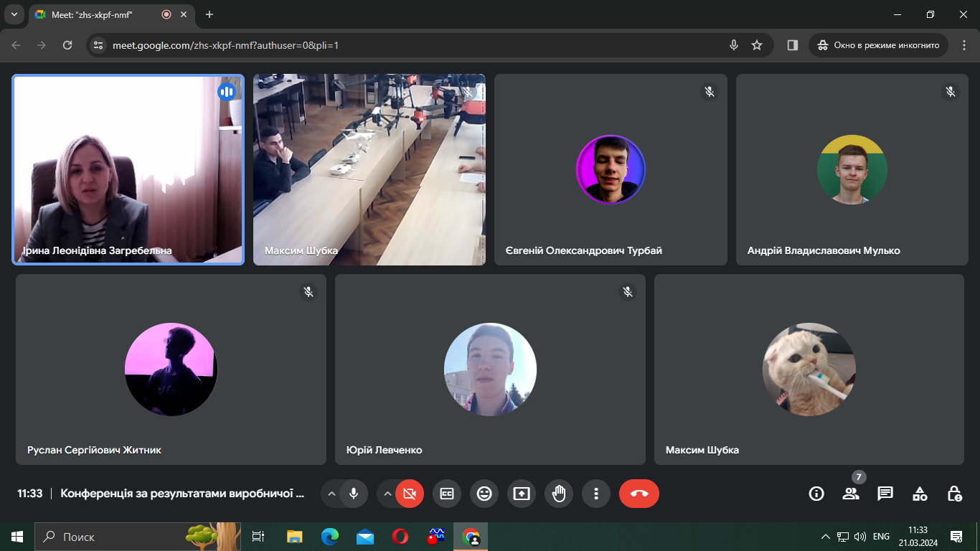The image size is (980, 551).
Task: Launch Microsoft Edge from the taskbar
Action: [329, 537]
